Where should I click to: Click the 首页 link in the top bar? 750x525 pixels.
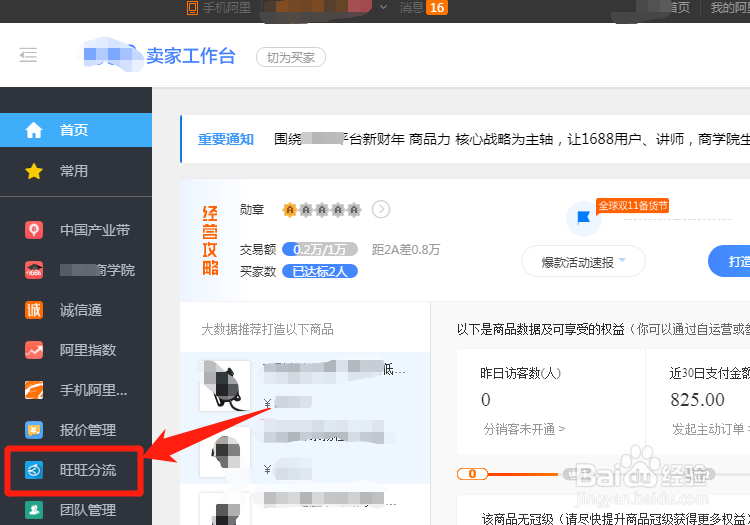[679, 7]
